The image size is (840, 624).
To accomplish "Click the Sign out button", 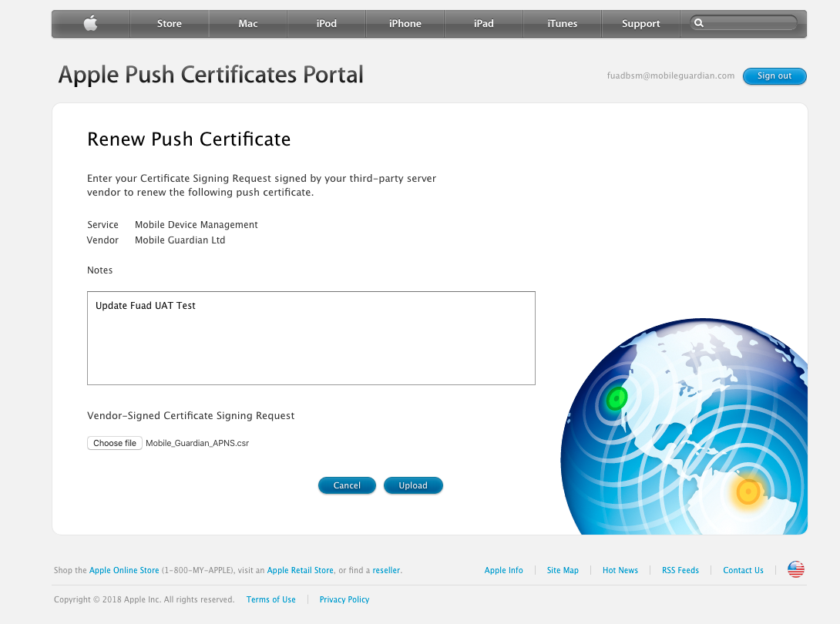I will pos(774,76).
